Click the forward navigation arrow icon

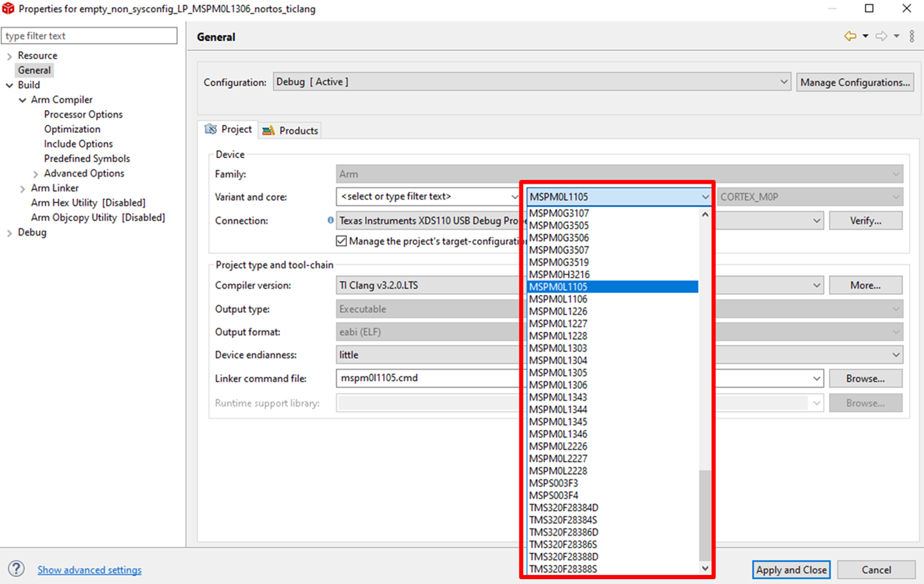[881, 37]
